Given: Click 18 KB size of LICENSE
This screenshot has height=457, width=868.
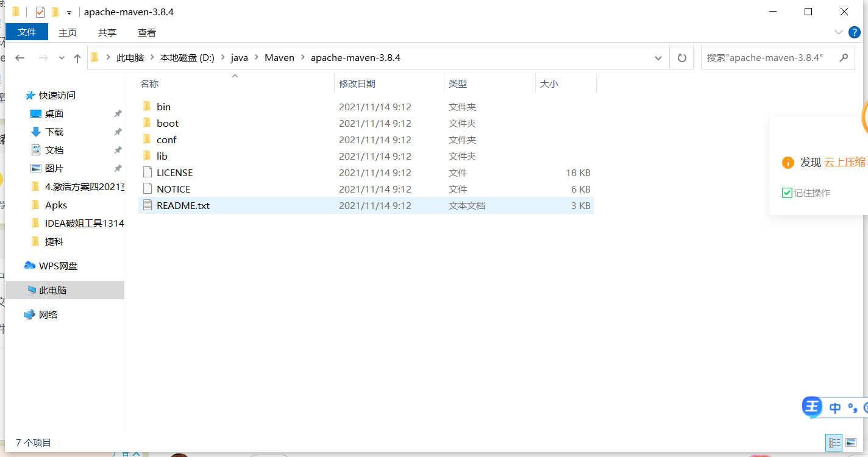Looking at the screenshot, I should click(578, 173).
